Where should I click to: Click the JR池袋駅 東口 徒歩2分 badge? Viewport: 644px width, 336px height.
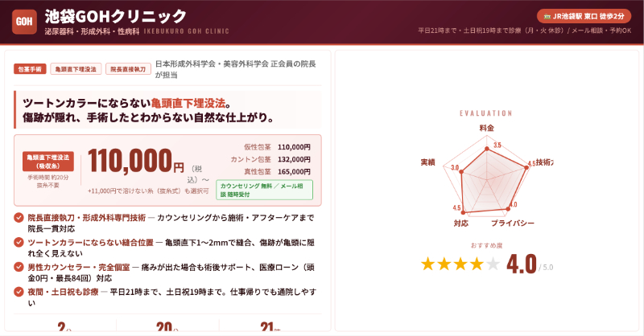pyautogui.click(x=584, y=15)
